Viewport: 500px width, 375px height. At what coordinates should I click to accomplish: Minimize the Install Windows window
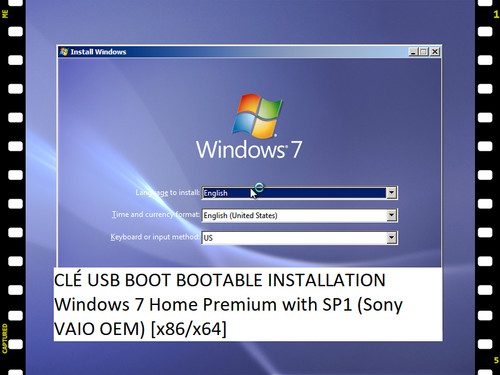pyautogui.click(x=413, y=52)
